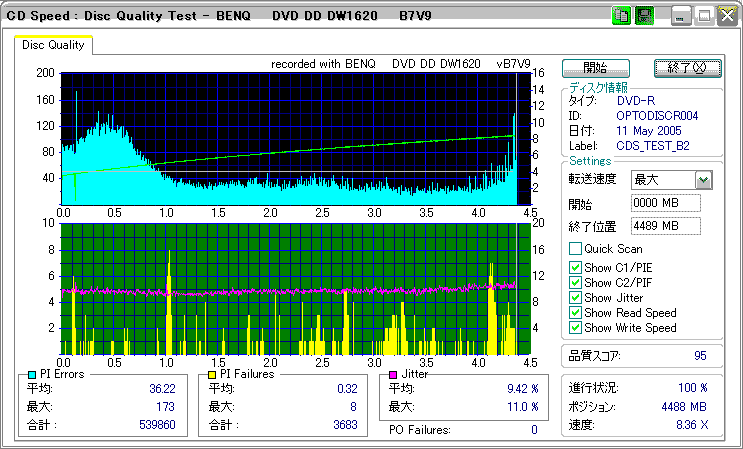The height and width of the screenshot is (449, 743).
Task: Toggle Show Read Speed checkbox
Action: click(575, 312)
